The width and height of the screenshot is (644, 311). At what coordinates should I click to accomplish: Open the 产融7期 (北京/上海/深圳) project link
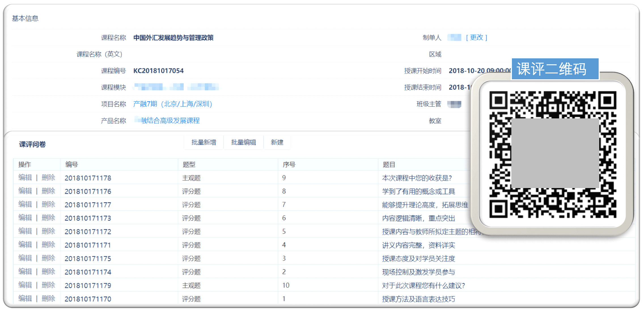click(173, 104)
